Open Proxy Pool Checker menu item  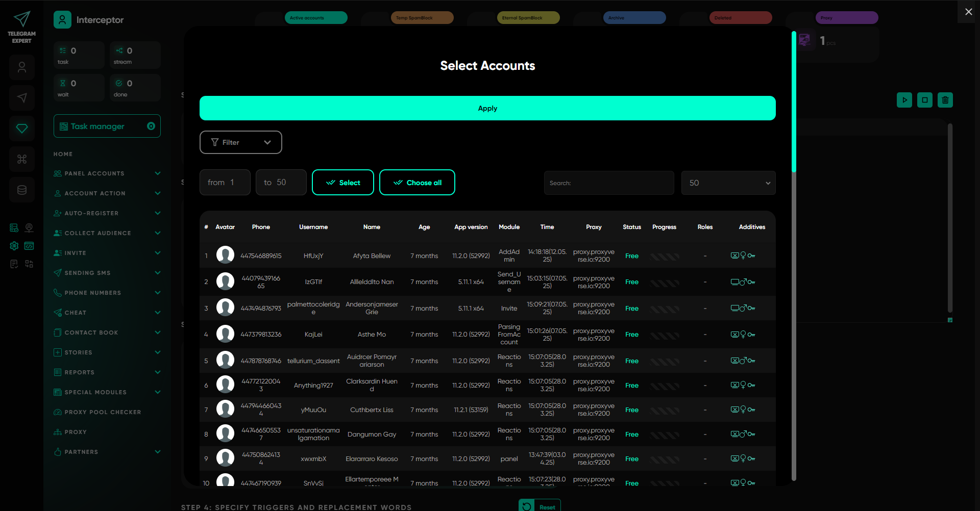(x=102, y=412)
